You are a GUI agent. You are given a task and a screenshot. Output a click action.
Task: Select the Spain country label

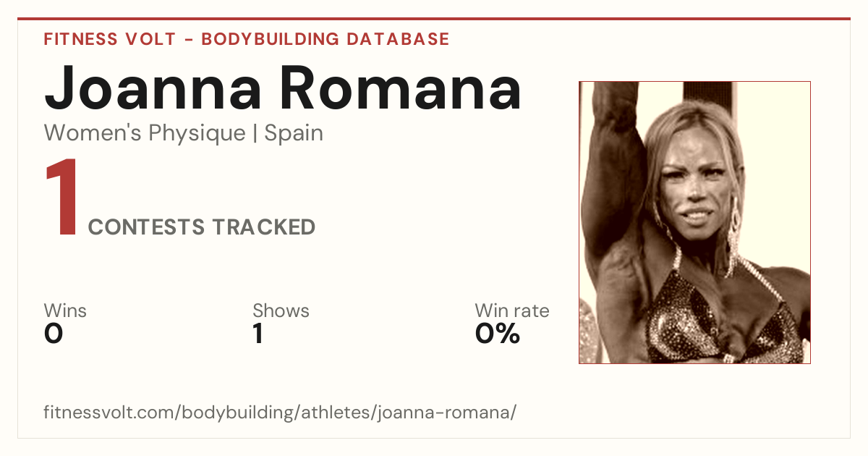(x=294, y=133)
